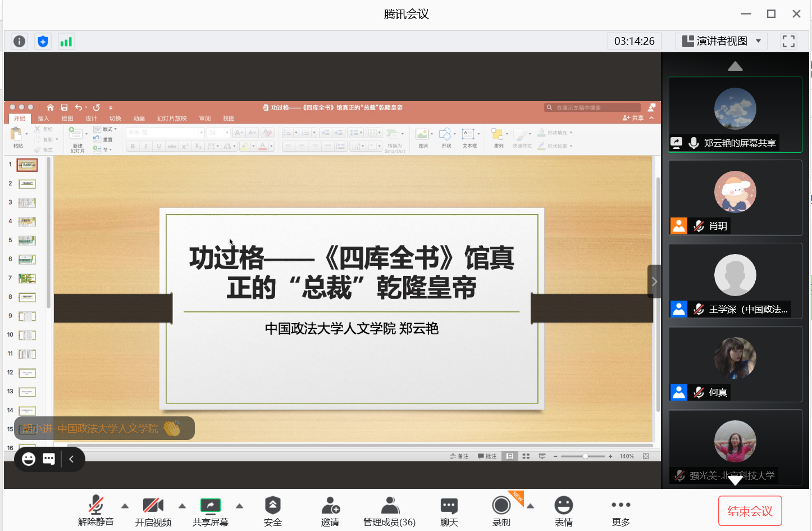812x531 pixels.
Task: Enter full screen mode
Action: [x=788, y=41]
